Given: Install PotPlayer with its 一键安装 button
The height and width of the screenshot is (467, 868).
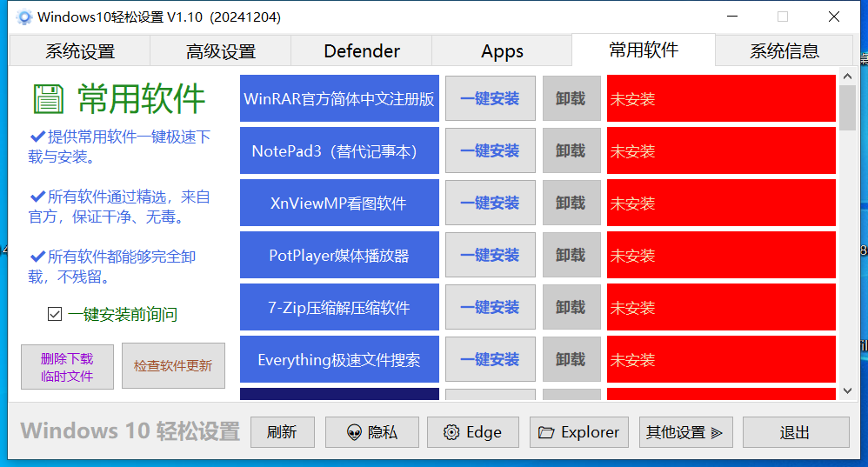Looking at the screenshot, I should 491,255.
